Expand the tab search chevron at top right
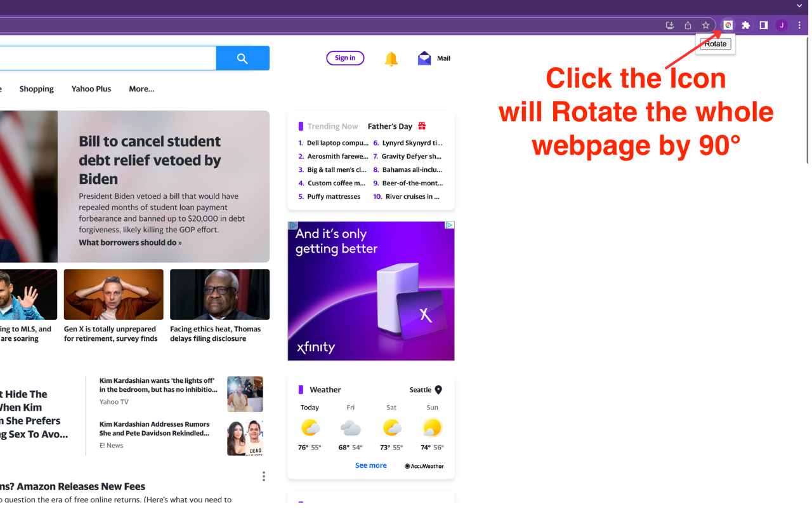 (x=799, y=6)
